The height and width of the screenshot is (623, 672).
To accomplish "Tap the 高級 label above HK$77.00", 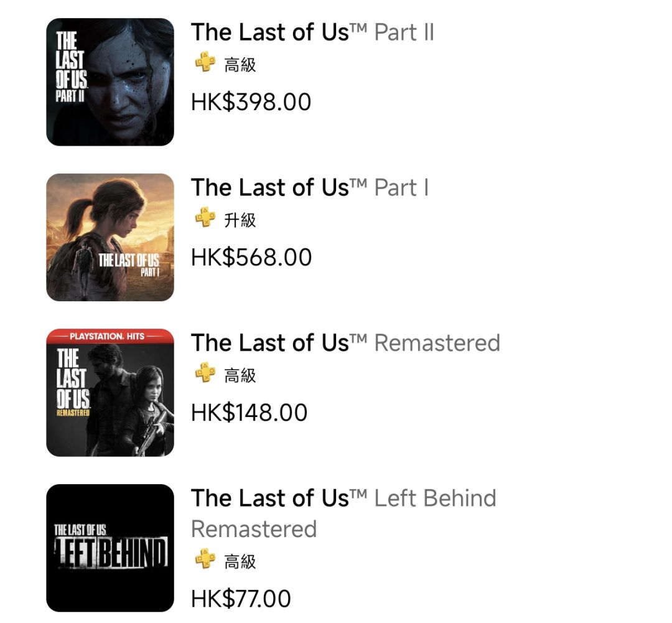I will [x=240, y=561].
